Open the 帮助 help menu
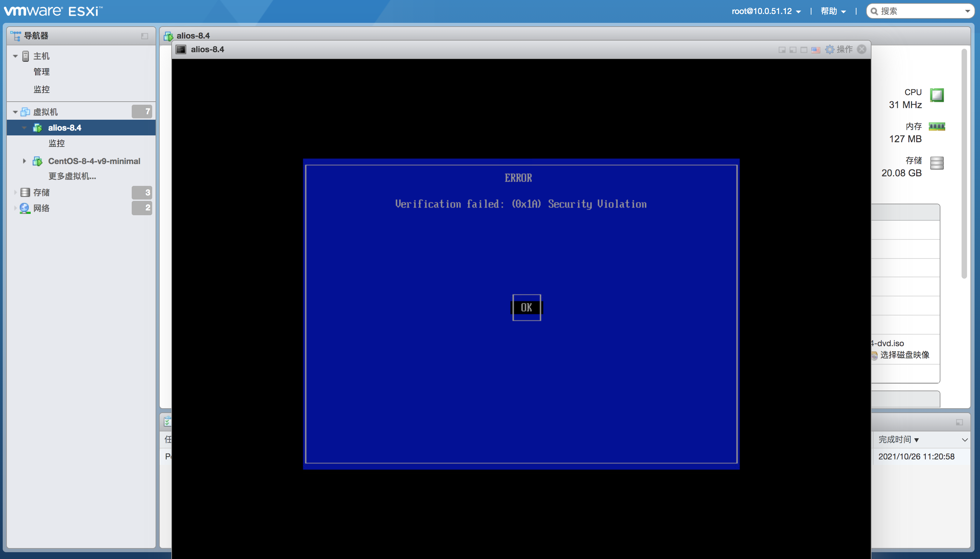980x559 pixels. click(x=833, y=11)
